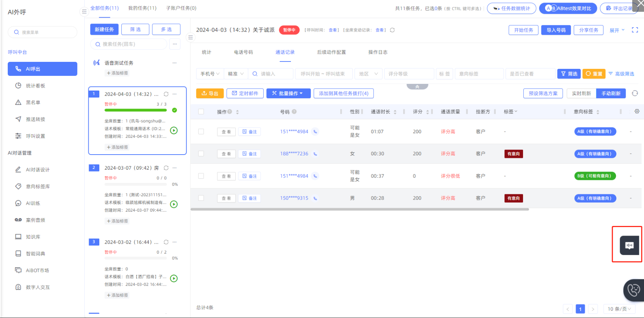
Task: Click the table column settings gear icon
Action: pyautogui.click(x=637, y=112)
